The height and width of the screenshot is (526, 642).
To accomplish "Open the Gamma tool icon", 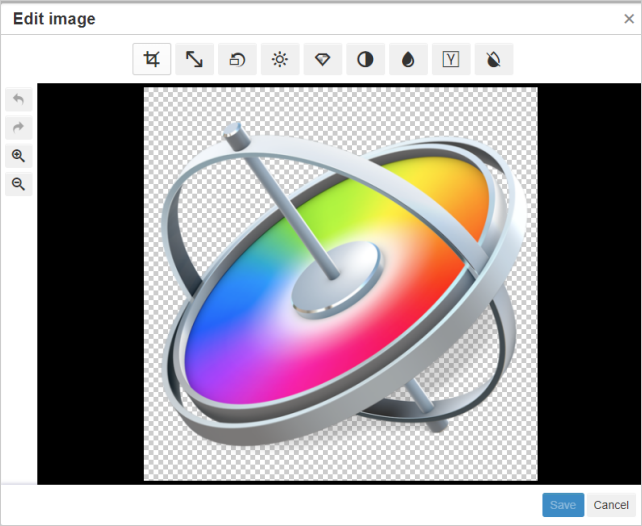I will point(451,59).
